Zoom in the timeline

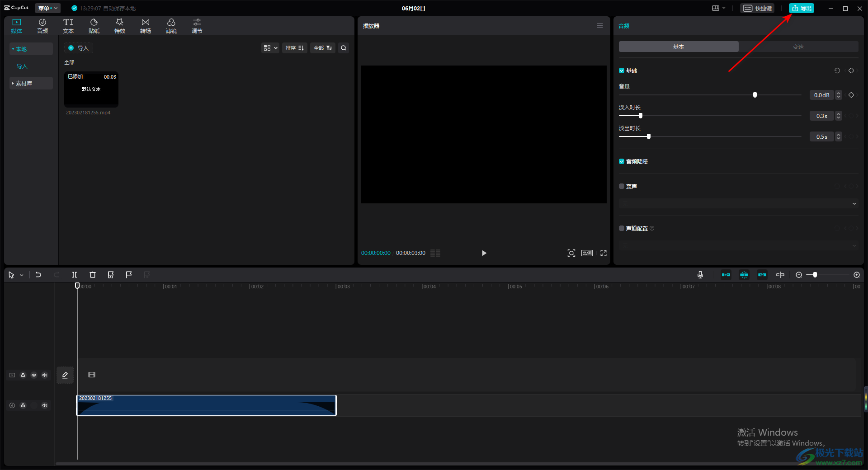(x=857, y=275)
